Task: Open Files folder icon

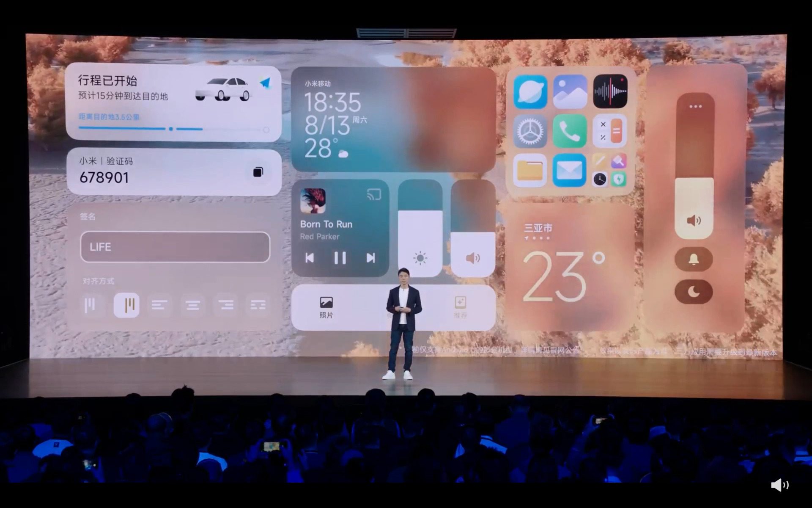Action: point(529,170)
